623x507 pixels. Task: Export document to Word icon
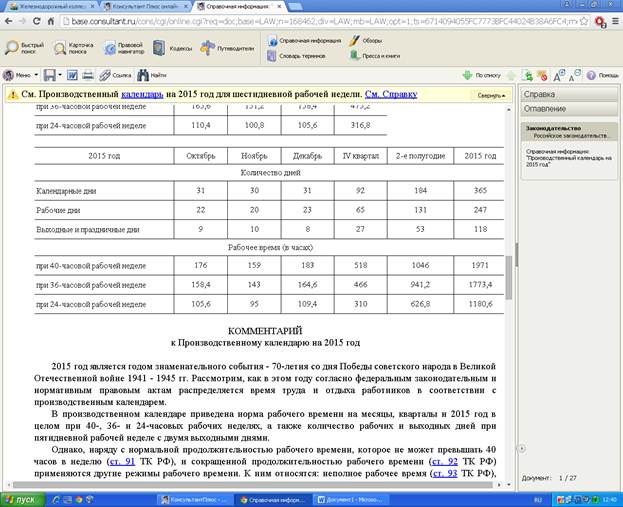click(x=72, y=75)
